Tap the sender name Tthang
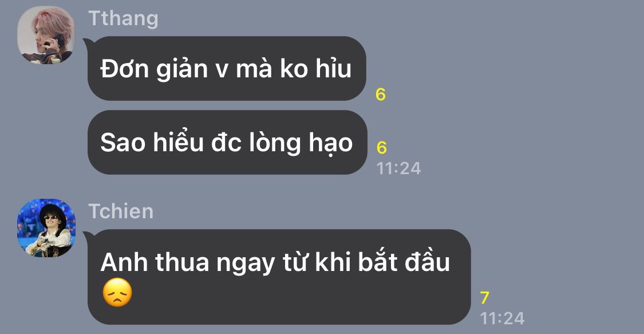This screenshot has width=644, height=334. point(123,18)
